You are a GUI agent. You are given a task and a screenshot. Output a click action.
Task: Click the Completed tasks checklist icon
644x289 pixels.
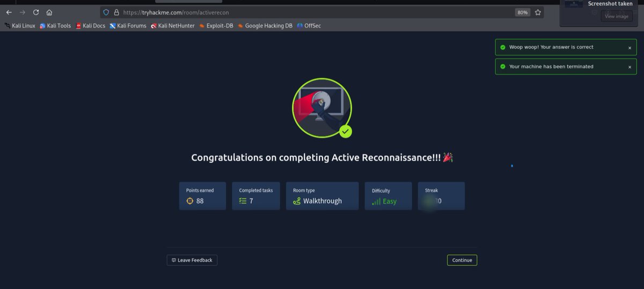[x=243, y=201]
